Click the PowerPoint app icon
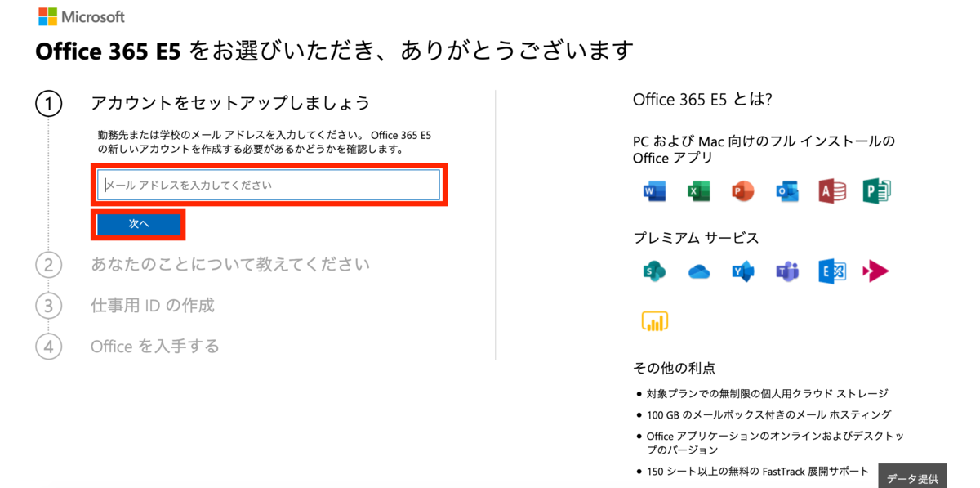Image resolution: width=980 pixels, height=488 pixels. pyautogui.click(x=742, y=191)
